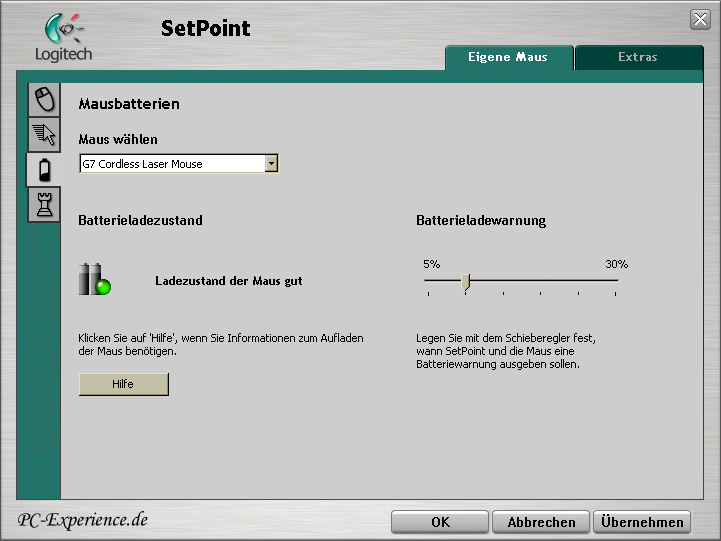Click the 'Batterieladezustand' heading

[140, 220]
